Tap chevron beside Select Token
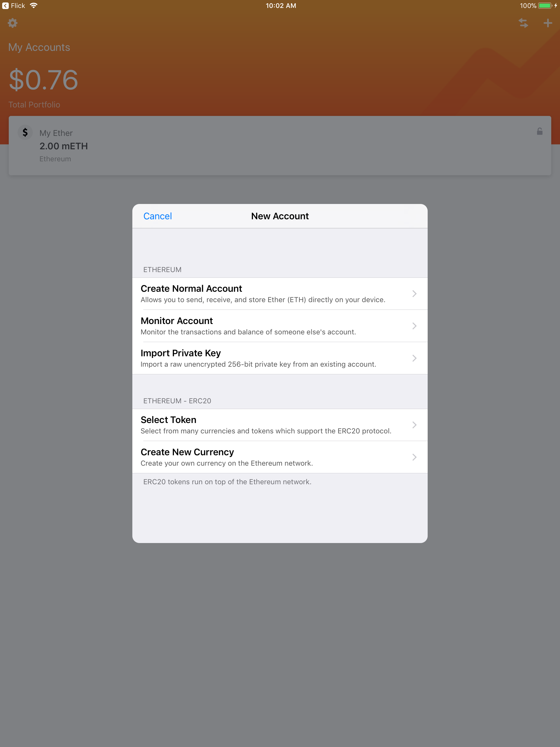 pos(414,425)
